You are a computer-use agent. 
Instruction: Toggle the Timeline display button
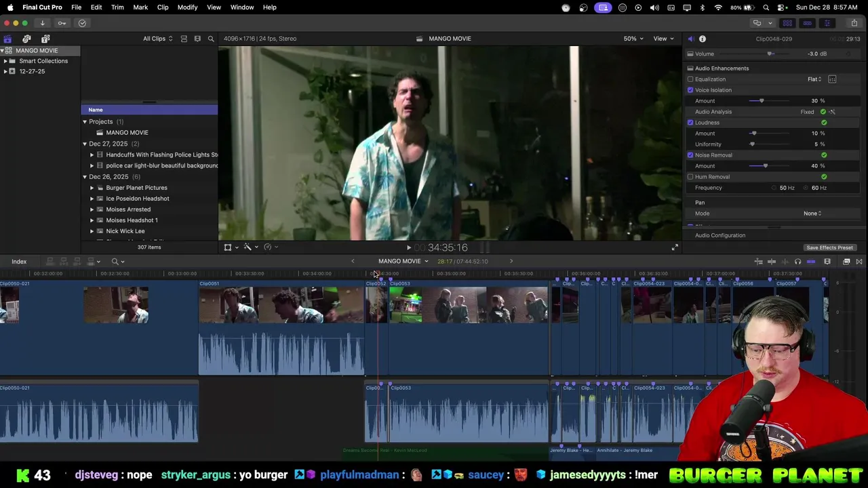(808, 23)
